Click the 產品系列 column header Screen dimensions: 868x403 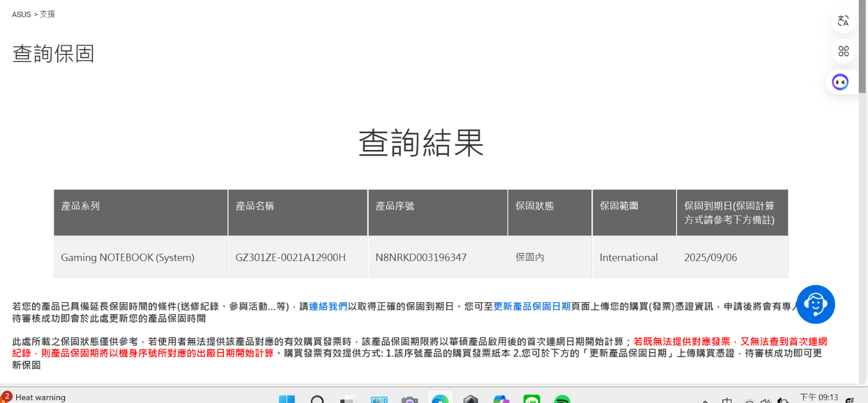(x=141, y=213)
